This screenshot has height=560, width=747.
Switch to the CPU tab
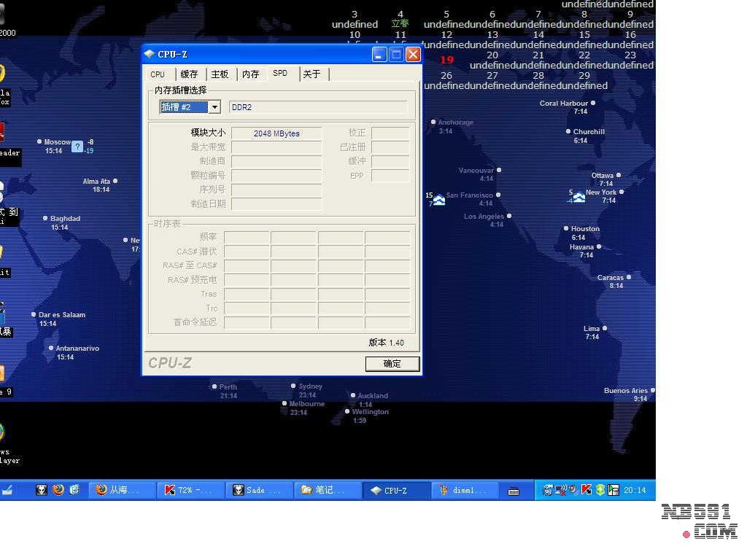(x=158, y=74)
